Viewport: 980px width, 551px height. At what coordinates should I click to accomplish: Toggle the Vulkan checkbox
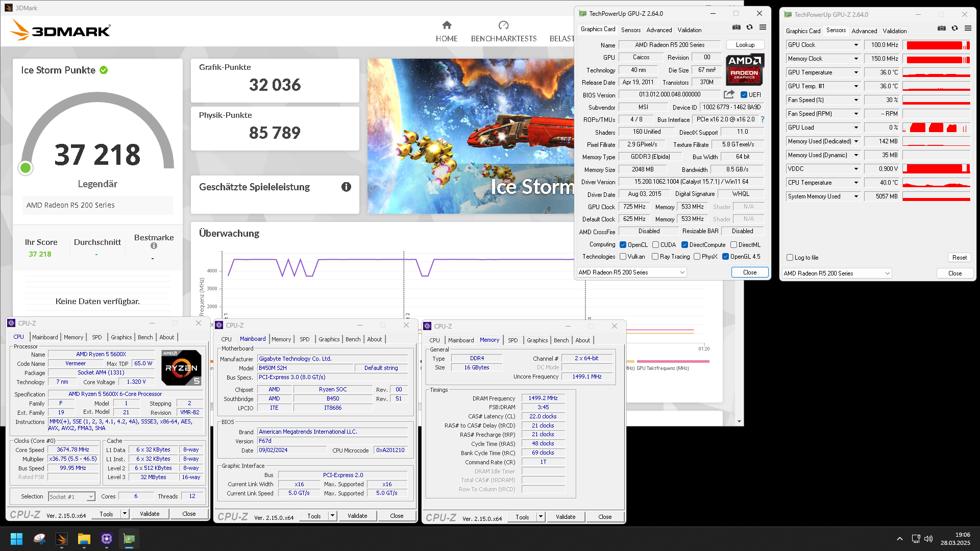pos(623,257)
